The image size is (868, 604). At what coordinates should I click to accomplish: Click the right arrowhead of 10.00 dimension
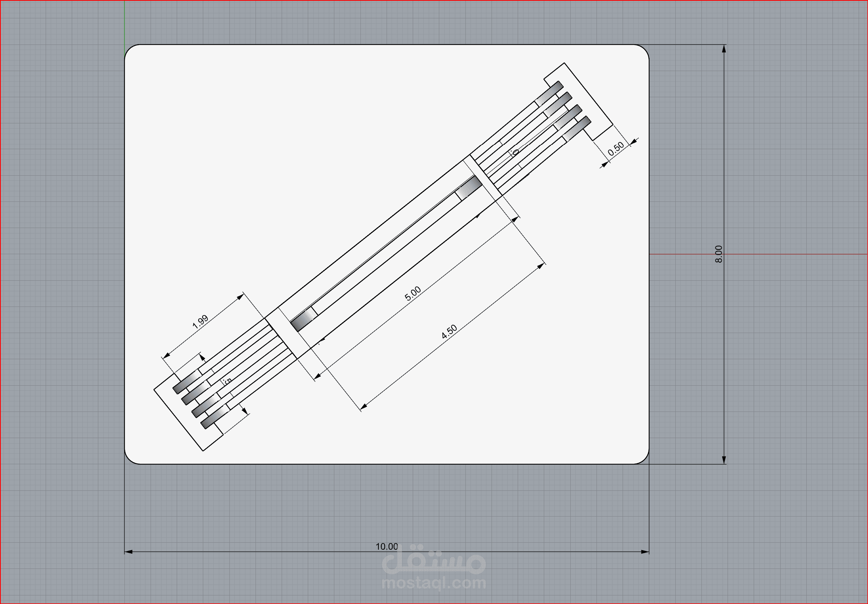pyautogui.click(x=645, y=552)
